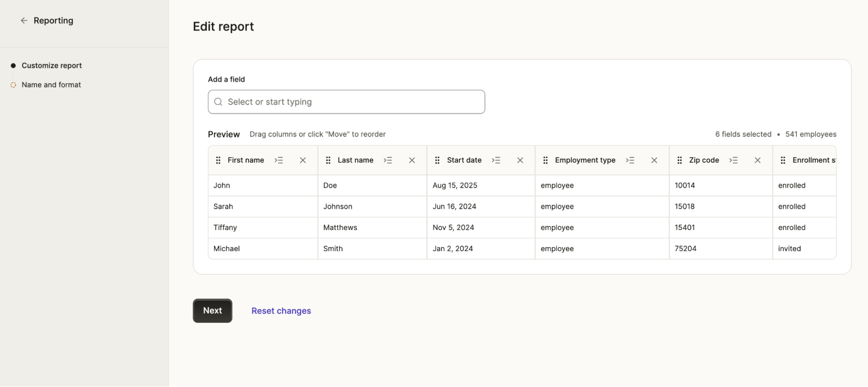Click the cell Matthews
The height and width of the screenshot is (387, 868).
[373, 228]
